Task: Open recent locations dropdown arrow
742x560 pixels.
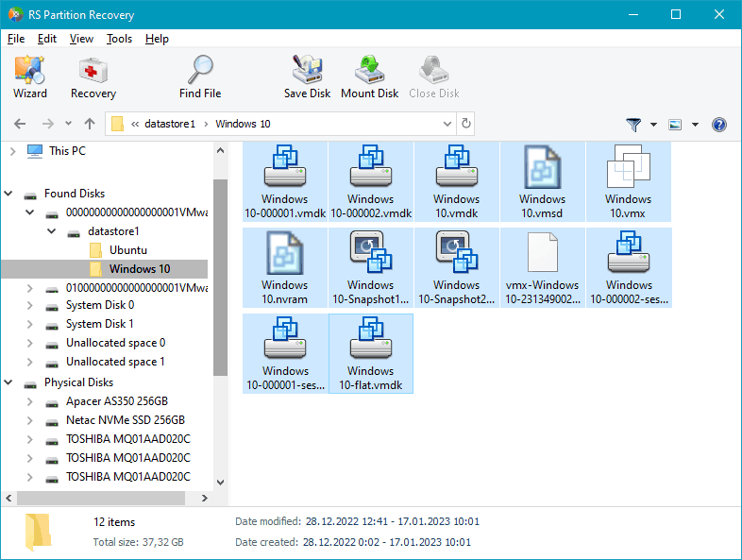Action: tap(68, 124)
